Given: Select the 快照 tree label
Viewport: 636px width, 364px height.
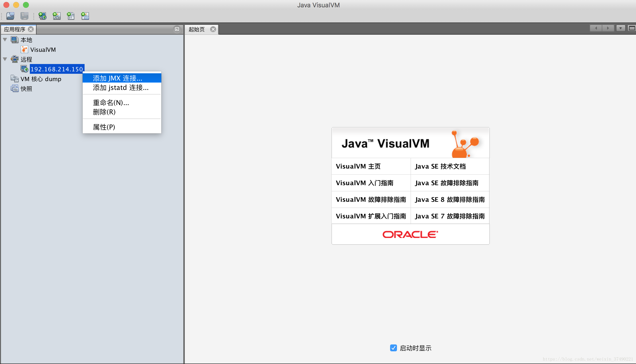Looking at the screenshot, I should pos(26,88).
